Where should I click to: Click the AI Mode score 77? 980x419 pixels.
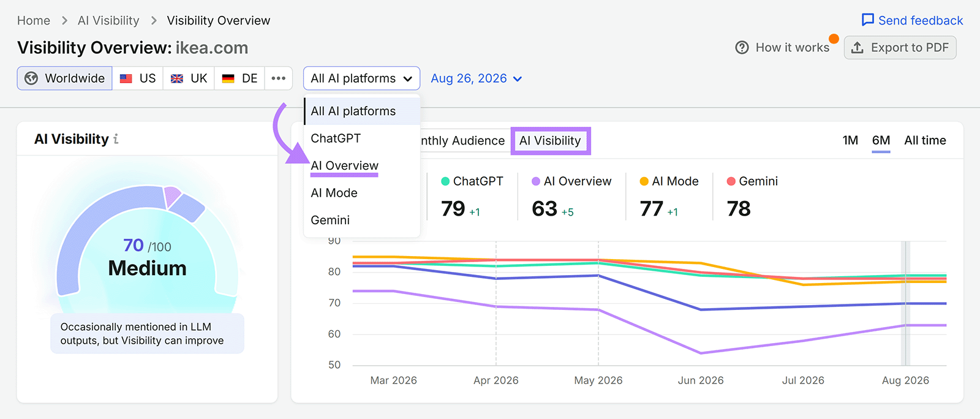click(652, 209)
